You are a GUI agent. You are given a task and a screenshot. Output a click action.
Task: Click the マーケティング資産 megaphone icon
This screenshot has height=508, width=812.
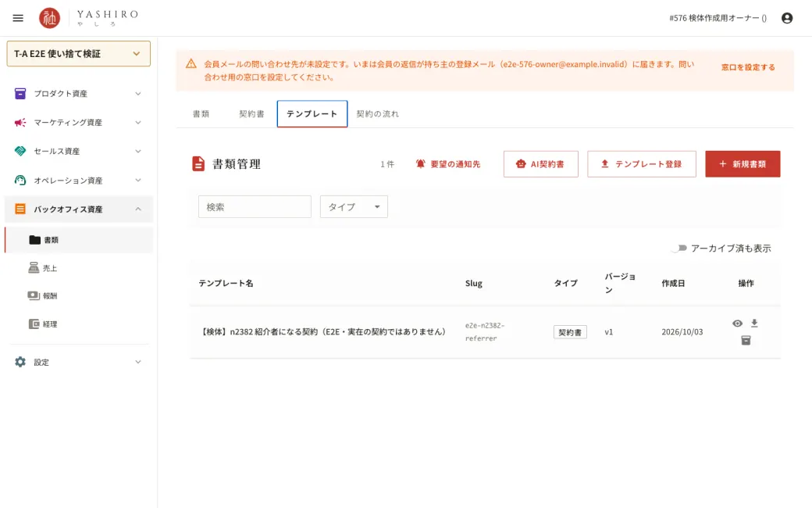[x=20, y=123]
